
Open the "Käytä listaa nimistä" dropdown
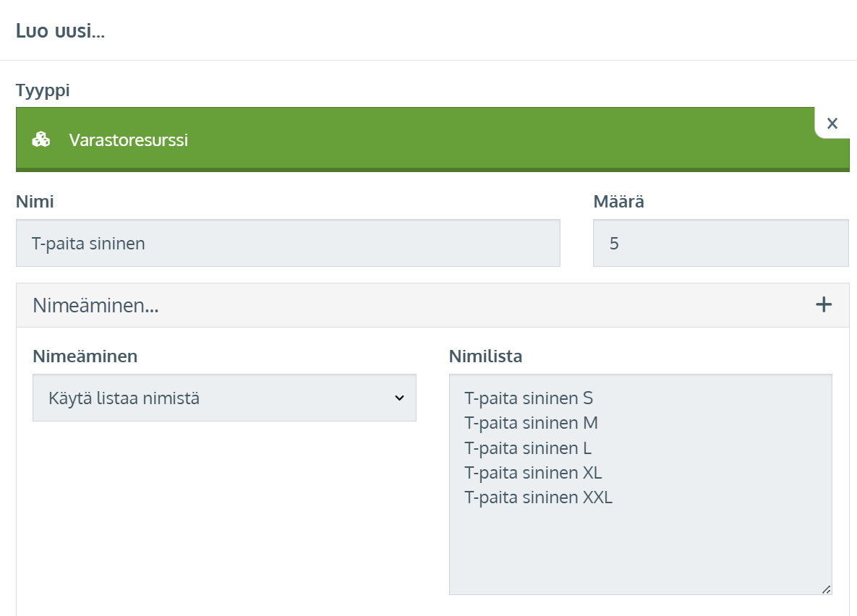[224, 398]
